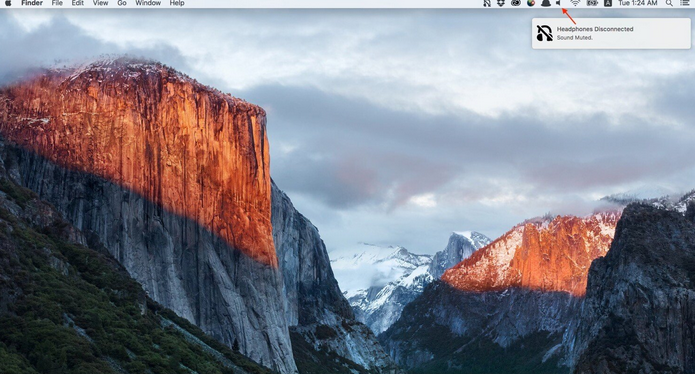Viewport: 695px width, 374px height.
Task: Open the Edit menu
Action: pyautogui.click(x=78, y=3)
